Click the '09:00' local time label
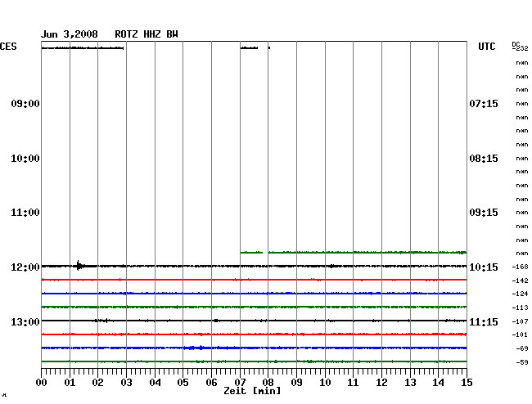 [x=25, y=103]
